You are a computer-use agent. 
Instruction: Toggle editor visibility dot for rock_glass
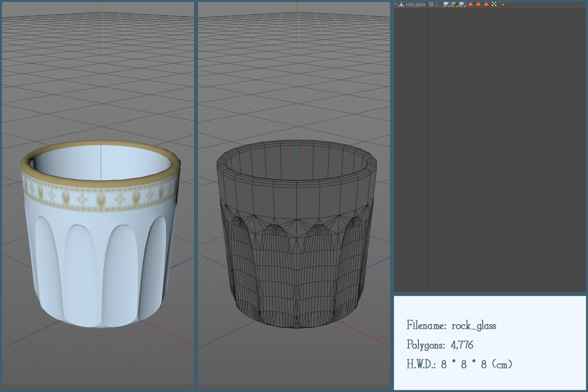click(436, 3)
